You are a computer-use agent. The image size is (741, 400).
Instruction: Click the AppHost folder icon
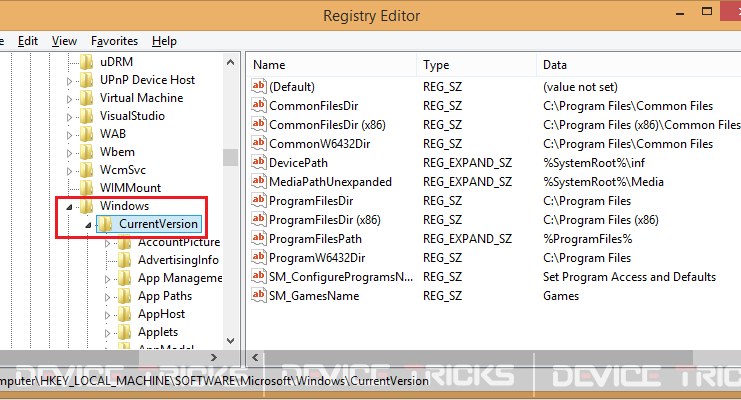124,314
